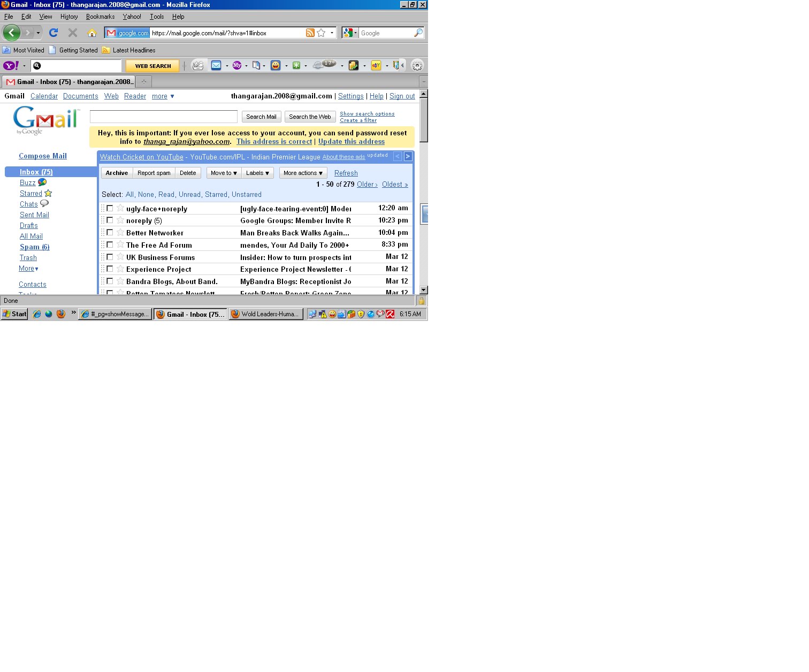Check the UK Business Forums email
The image size is (809, 672).
(x=110, y=257)
